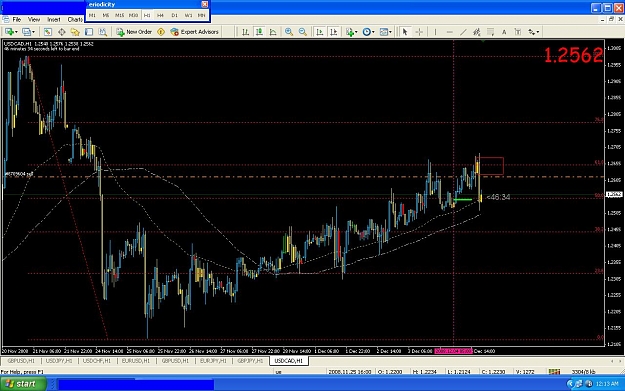Click the Windows start button
Viewport: 625px width, 391px height.
click(23, 384)
